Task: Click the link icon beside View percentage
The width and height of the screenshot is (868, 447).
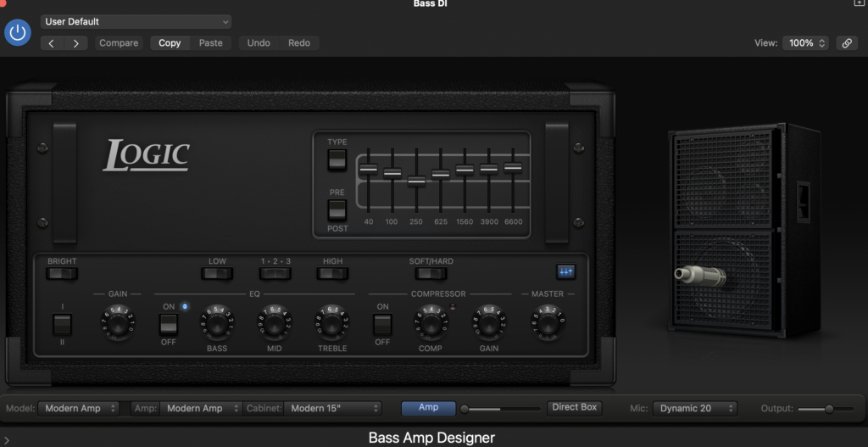Action: click(x=846, y=43)
